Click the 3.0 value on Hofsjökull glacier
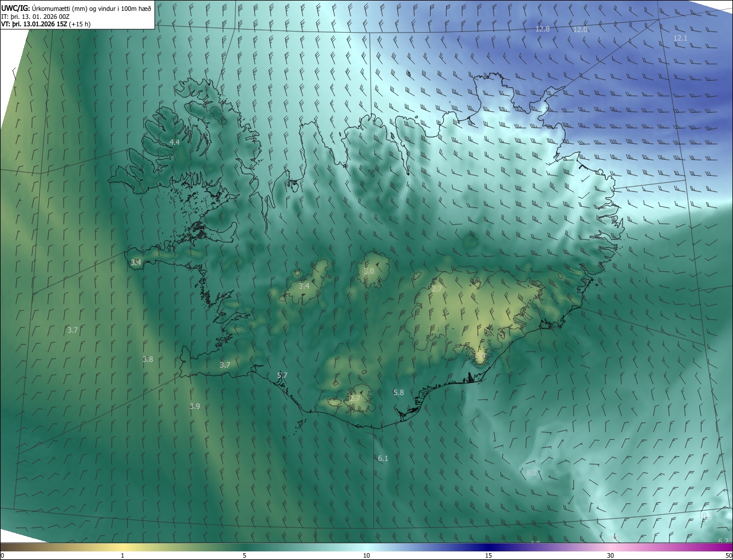Image resolution: width=733 pixels, height=560 pixels. tap(369, 271)
